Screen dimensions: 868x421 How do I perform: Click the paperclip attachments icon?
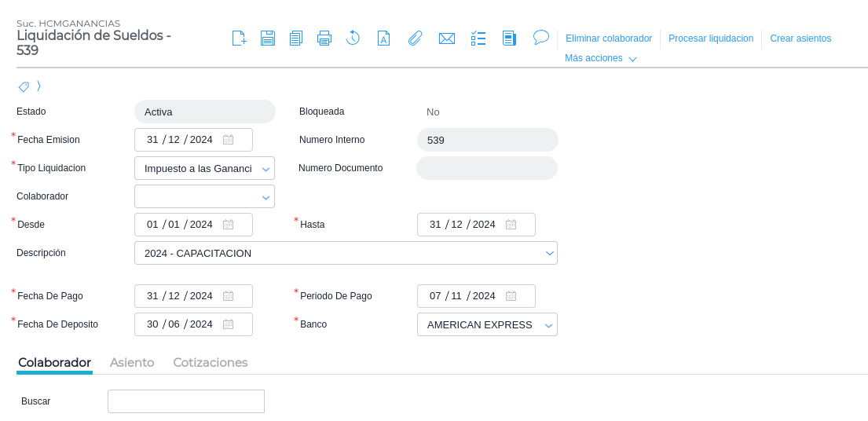point(415,38)
